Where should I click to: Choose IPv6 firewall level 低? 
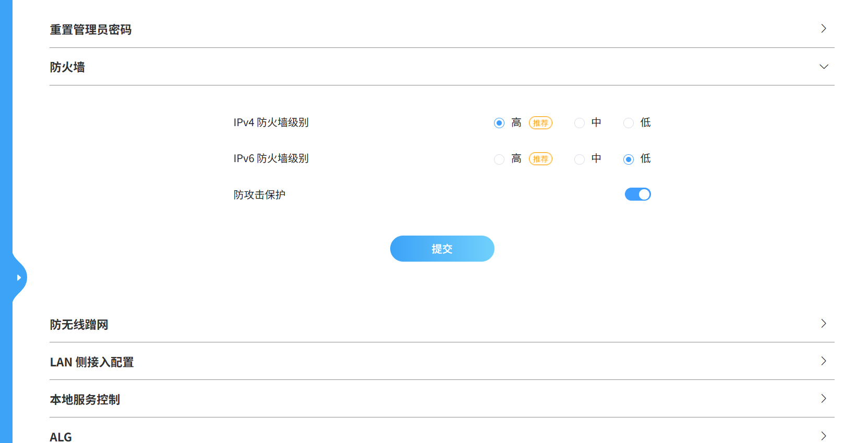coord(629,159)
